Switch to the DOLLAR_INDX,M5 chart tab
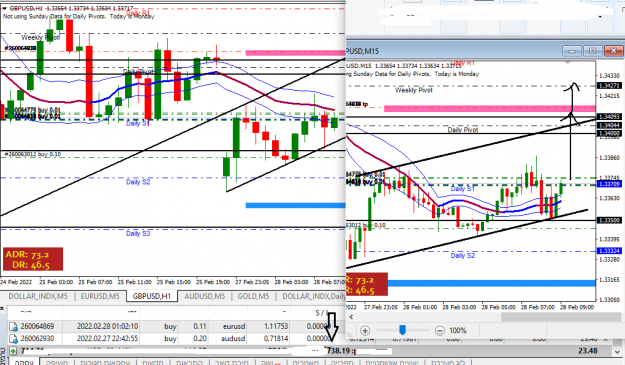 (x=38, y=296)
